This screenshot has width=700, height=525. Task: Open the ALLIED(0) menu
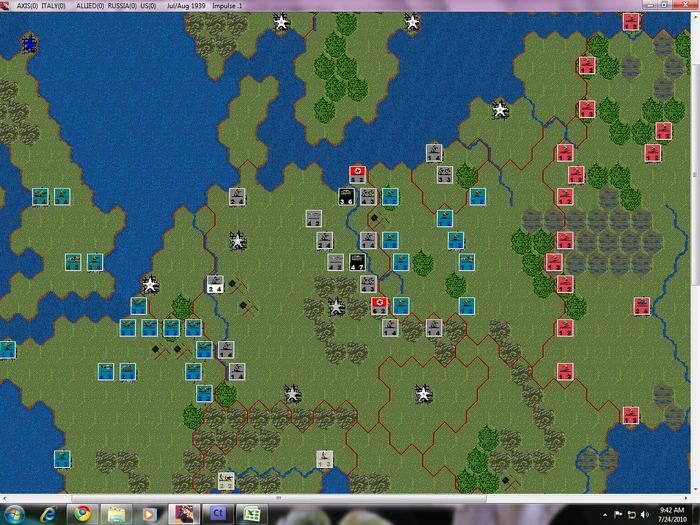click(90, 6)
